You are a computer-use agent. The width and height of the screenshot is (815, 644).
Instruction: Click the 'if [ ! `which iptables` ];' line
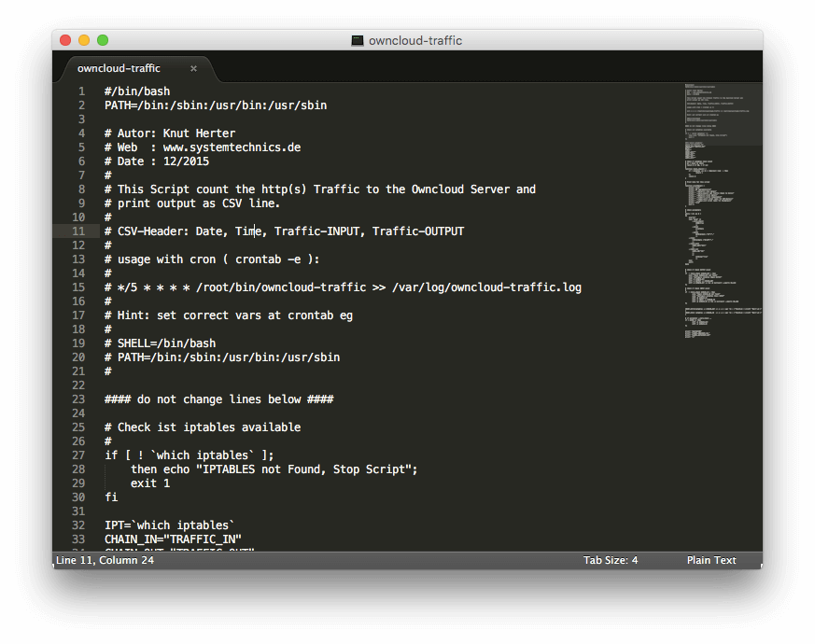click(190, 455)
